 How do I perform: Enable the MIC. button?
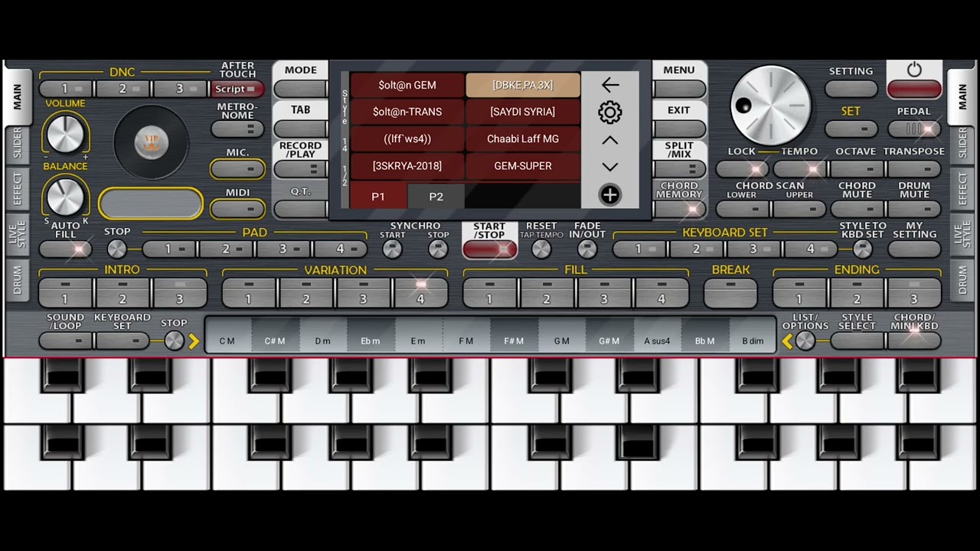point(237,169)
